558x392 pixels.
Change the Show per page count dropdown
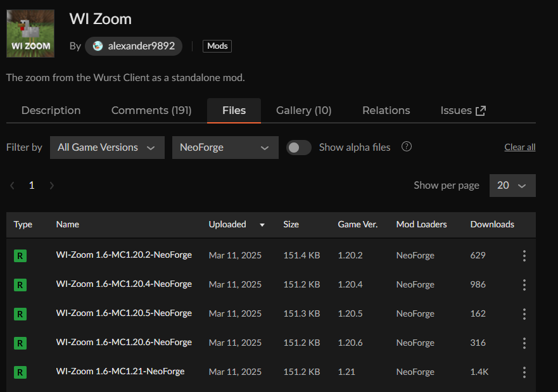(x=512, y=186)
